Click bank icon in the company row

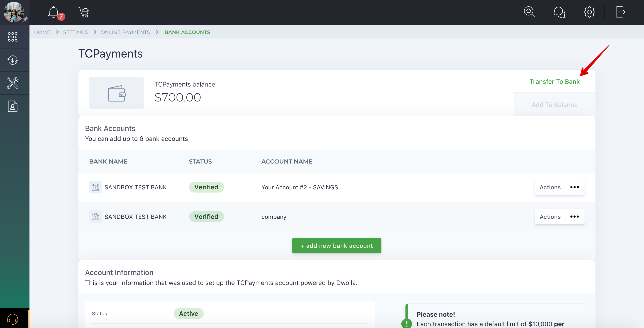click(95, 217)
